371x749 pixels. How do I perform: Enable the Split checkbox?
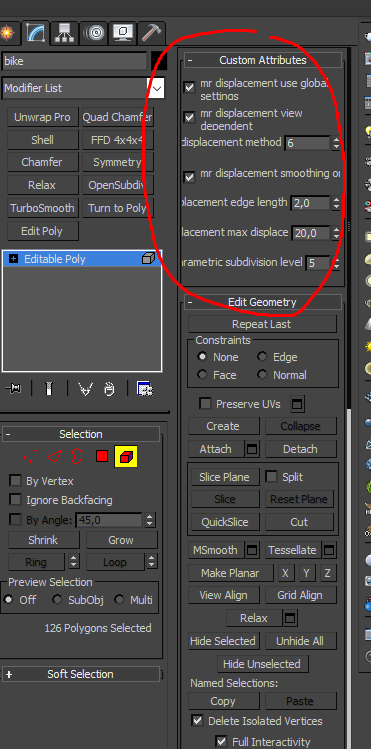(x=271, y=477)
